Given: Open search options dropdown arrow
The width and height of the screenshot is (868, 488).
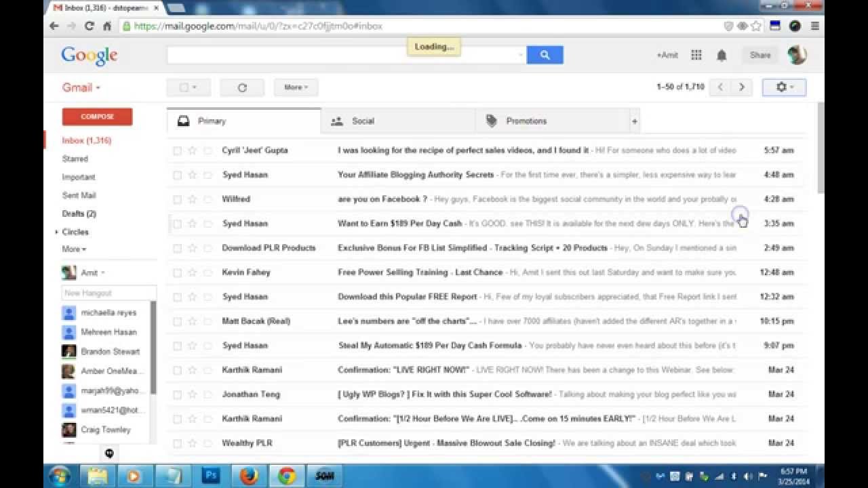Looking at the screenshot, I should [521, 56].
